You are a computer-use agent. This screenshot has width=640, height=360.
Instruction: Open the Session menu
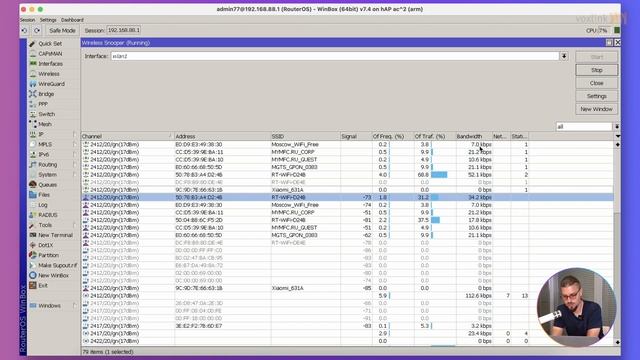click(x=27, y=20)
